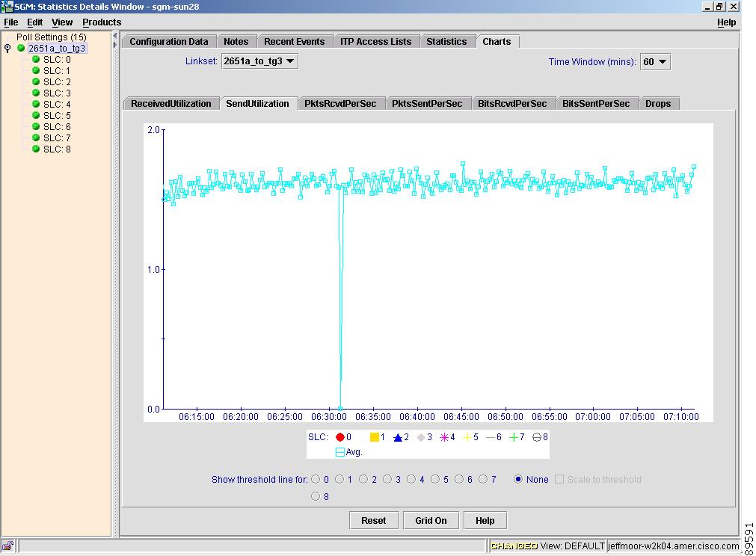The width and height of the screenshot is (756, 556).
Task: Select threshold line radio for SLC 3
Action: [387, 480]
